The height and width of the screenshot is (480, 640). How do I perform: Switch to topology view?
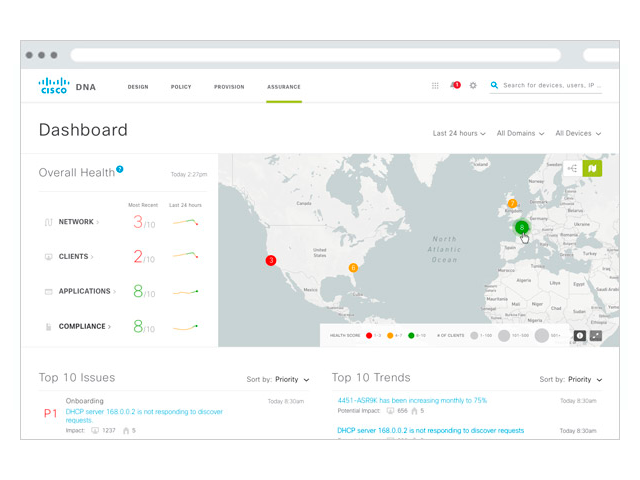pyautogui.click(x=572, y=168)
